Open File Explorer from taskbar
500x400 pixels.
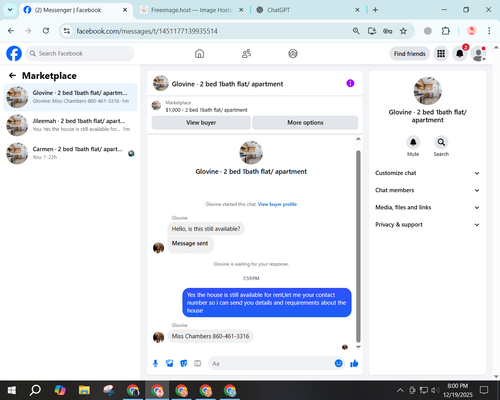click(x=84, y=390)
